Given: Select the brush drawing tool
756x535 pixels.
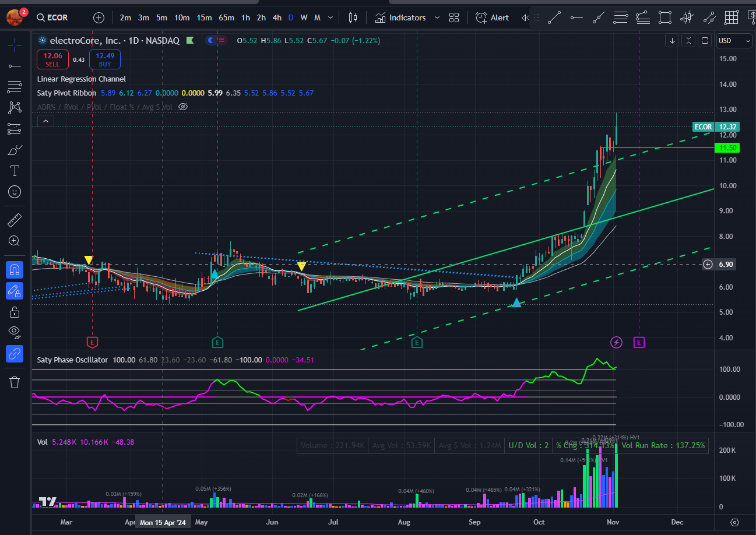Looking at the screenshot, I should click(x=15, y=150).
